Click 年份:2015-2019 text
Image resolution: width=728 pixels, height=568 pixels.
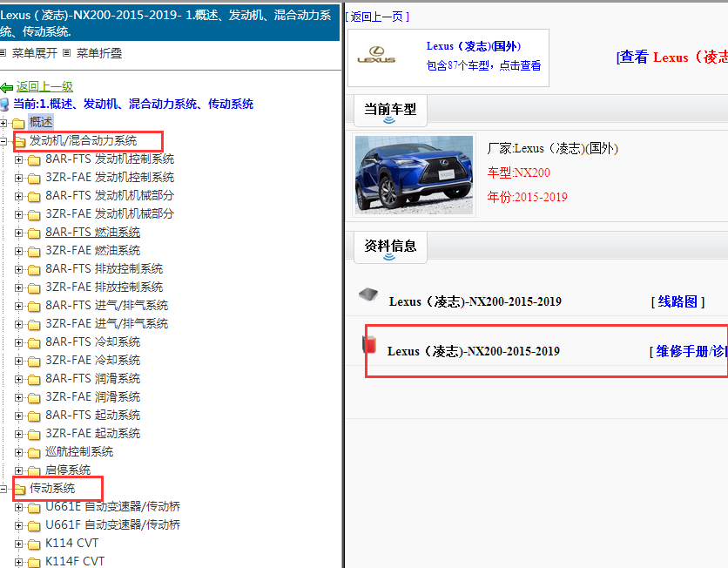(528, 197)
